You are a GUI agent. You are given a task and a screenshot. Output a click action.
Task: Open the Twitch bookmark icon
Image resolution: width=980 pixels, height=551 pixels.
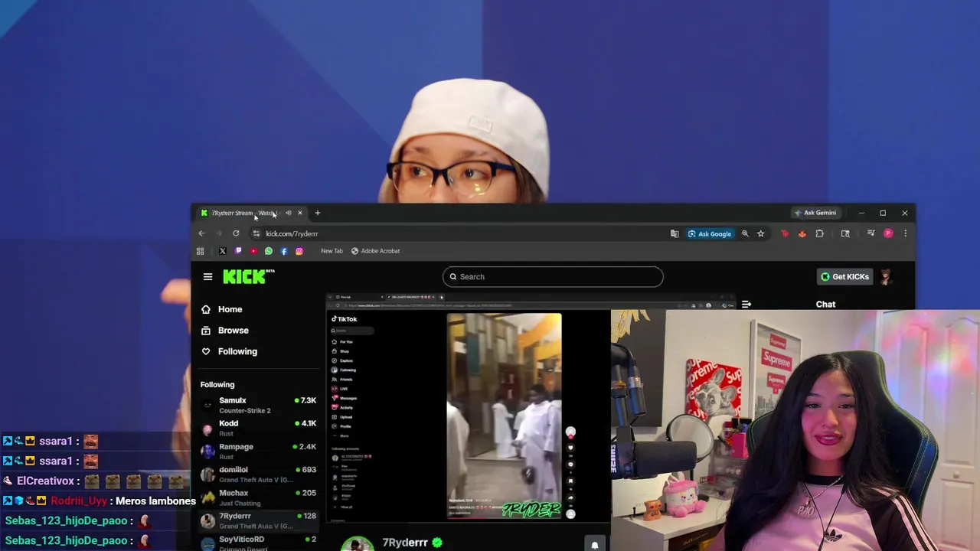coord(238,251)
